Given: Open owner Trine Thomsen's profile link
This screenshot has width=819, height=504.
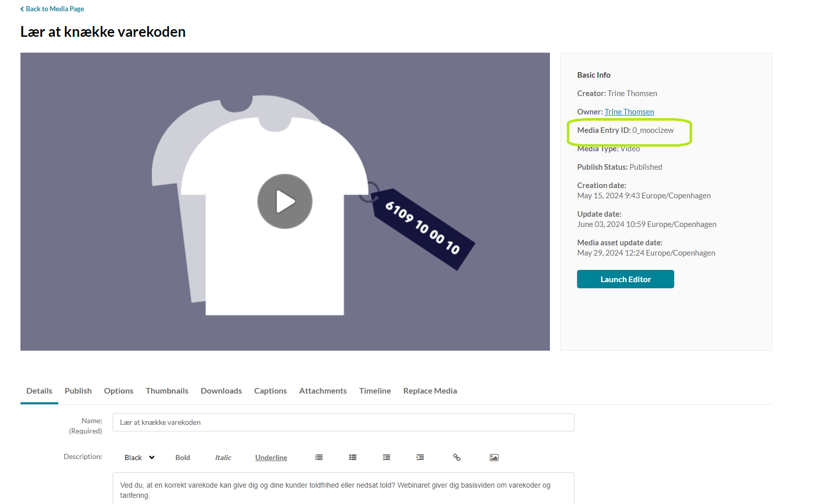Looking at the screenshot, I should coord(629,112).
